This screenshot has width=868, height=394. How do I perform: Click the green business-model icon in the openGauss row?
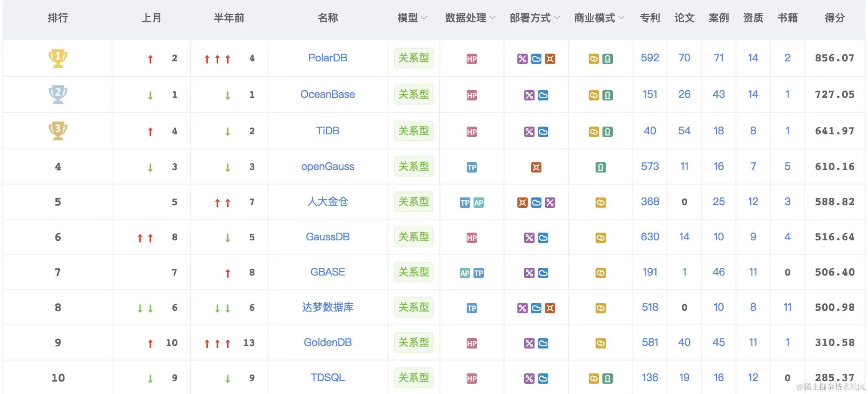pos(601,167)
